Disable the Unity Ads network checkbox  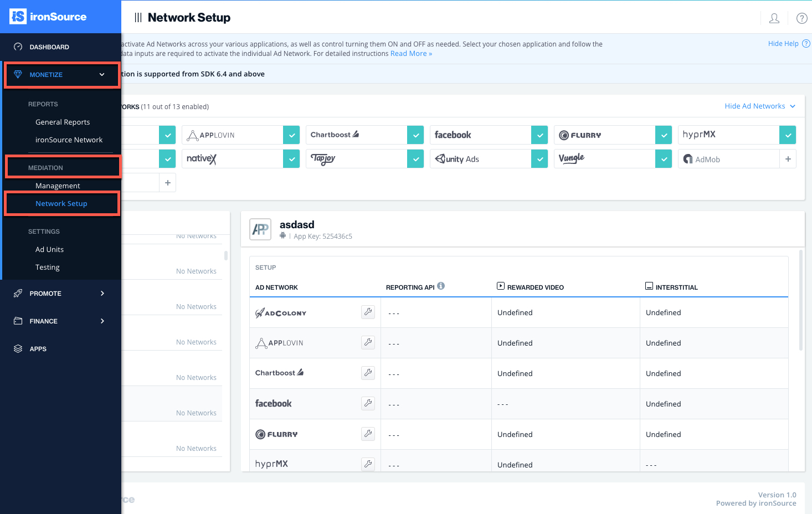click(539, 158)
